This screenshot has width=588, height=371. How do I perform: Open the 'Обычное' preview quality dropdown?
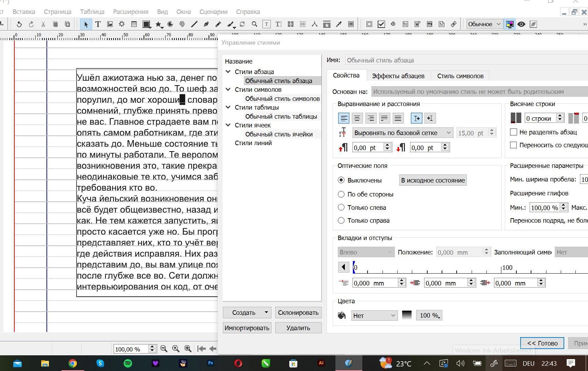click(484, 24)
